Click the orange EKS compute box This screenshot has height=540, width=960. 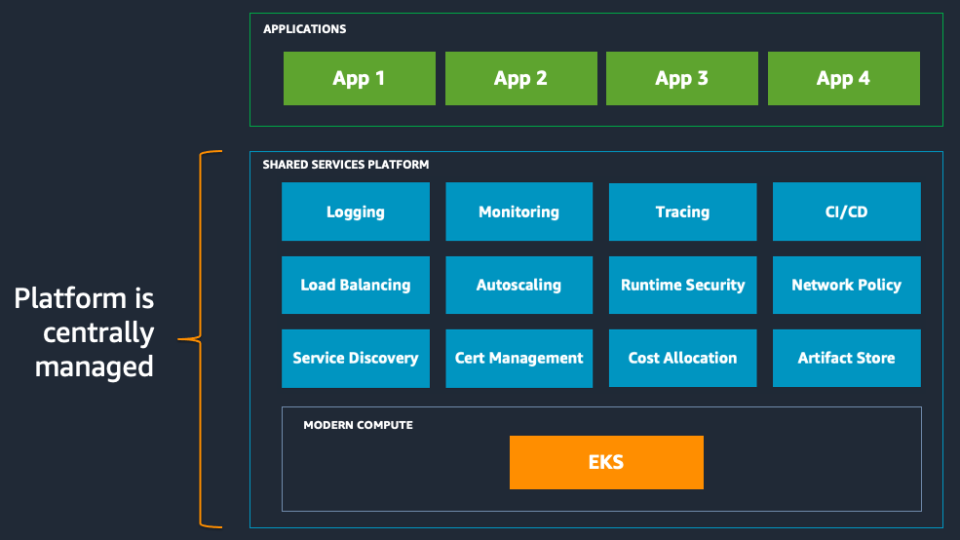point(607,462)
